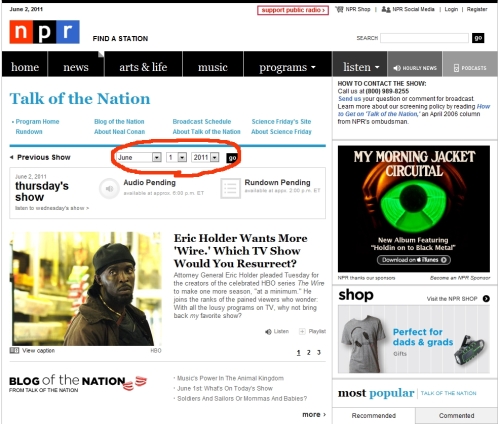Click the Send us link
500x424 pixels.
point(350,99)
